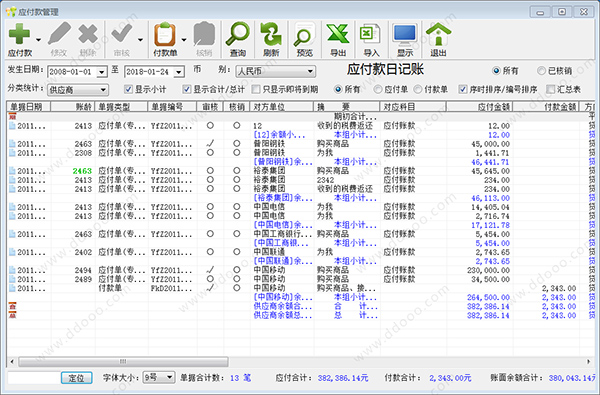600x395 pixels.
Task: Select the 中国工商银行... supplier cell
Action: (x=282, y=234)
